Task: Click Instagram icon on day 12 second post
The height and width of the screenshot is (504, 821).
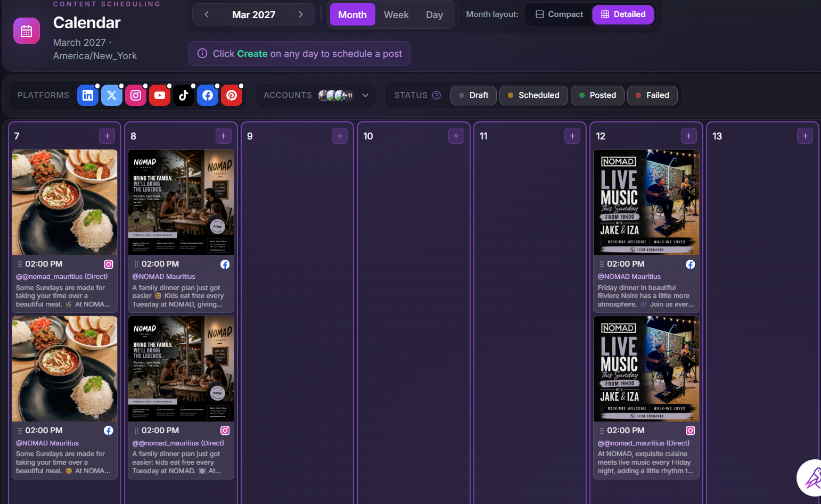Action: tap(691, 431)
